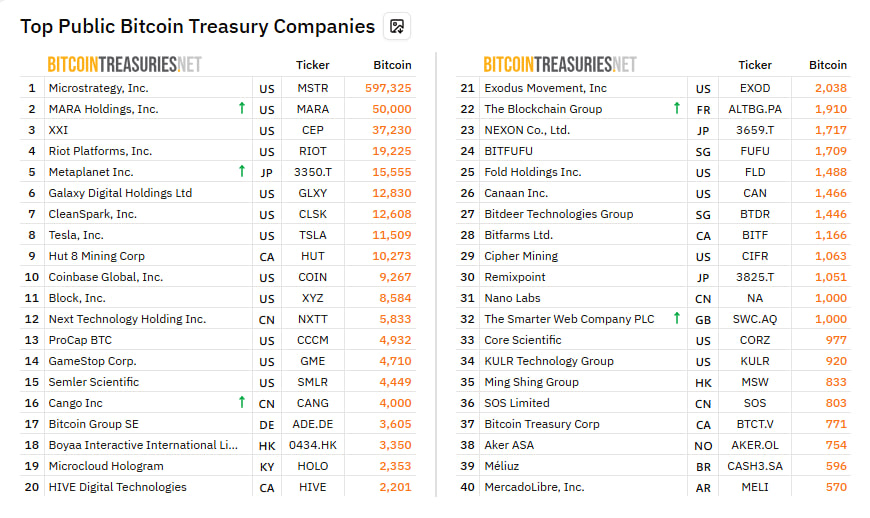Screen dimensions: 870x518
Task: Click the green arrow beside The Blockchain Group
Action: tap(677, 108)
